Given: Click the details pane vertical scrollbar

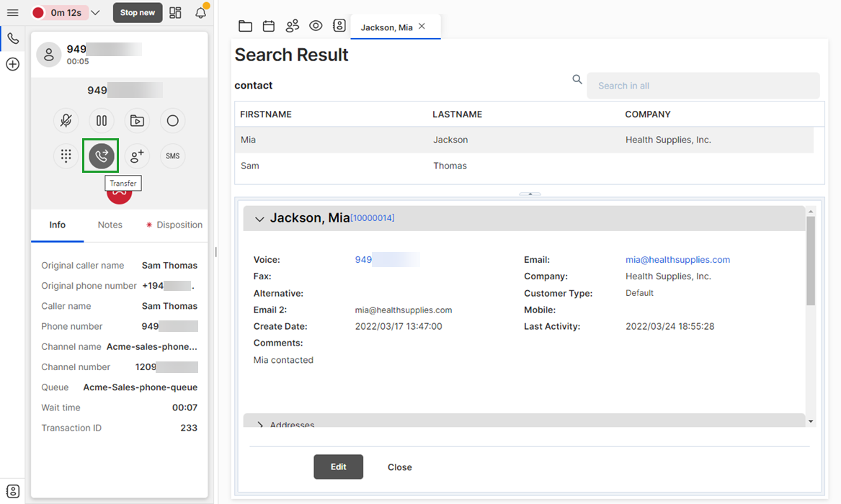Looking at the screenshot, I should point(811,261).
